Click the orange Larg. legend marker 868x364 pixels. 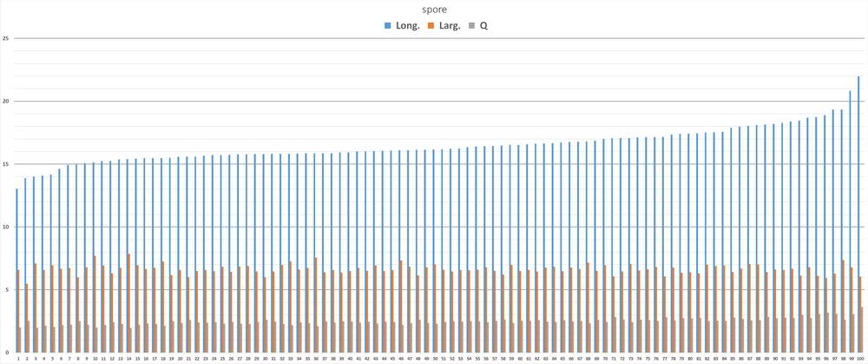pyautogui.click(x=431, y=26)
